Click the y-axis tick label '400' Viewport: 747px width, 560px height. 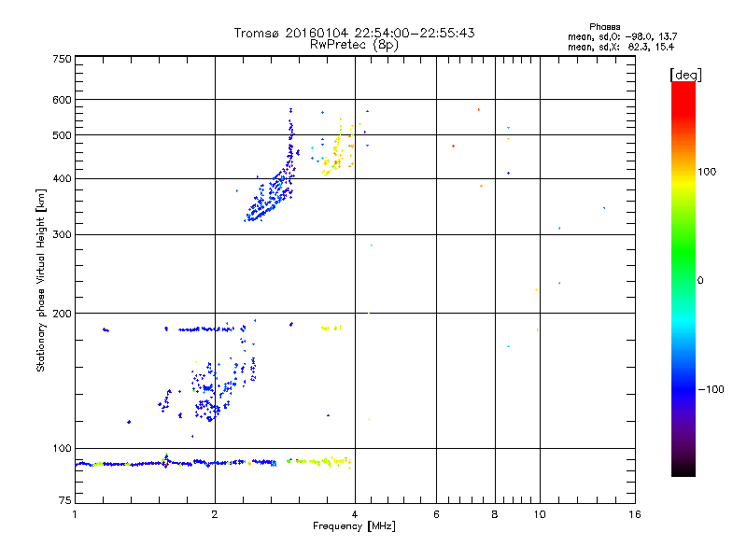pyautogui.click(x=62, y=179)
